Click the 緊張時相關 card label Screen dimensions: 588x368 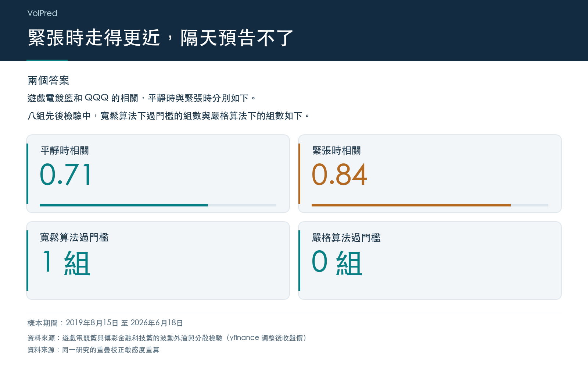click(336, 151)
